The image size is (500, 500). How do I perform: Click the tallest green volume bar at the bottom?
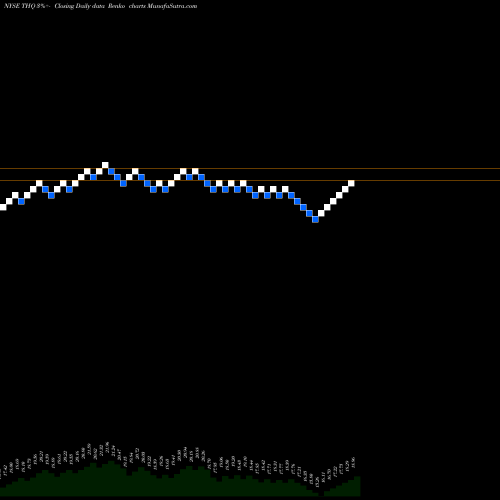pyautogui.click(x=111, y=479)
